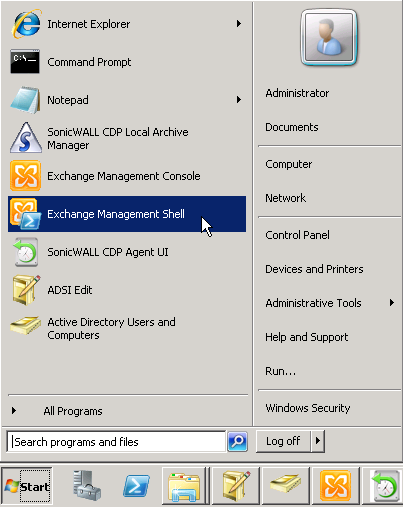Launch Exchange Management Console
The height and width of the screenshot is (507, 403).
click(x=127, y=176)
